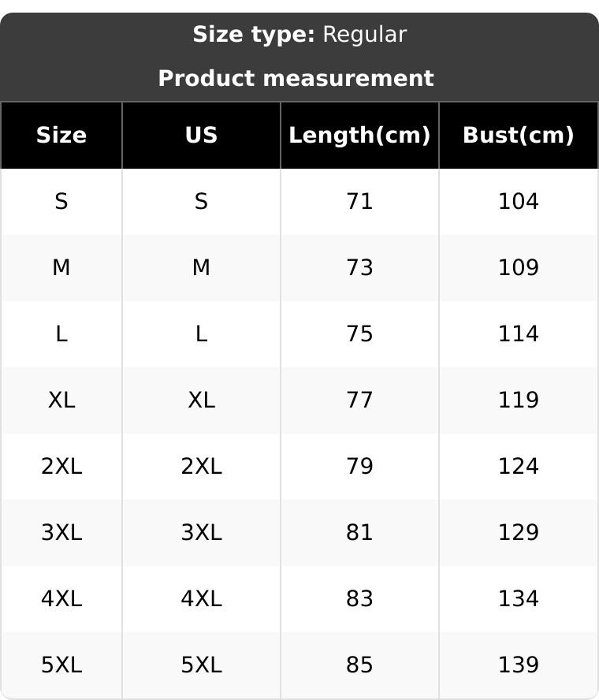Viewport: 599px width, 700px height.
Task: Select the Size column header
Action: point(61,136)
